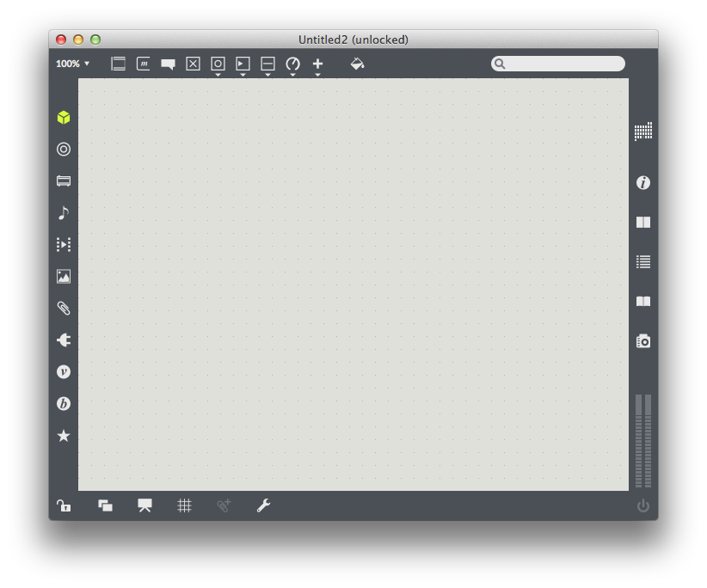
Task: Show the Reference side panel
Action: [643, 222]
